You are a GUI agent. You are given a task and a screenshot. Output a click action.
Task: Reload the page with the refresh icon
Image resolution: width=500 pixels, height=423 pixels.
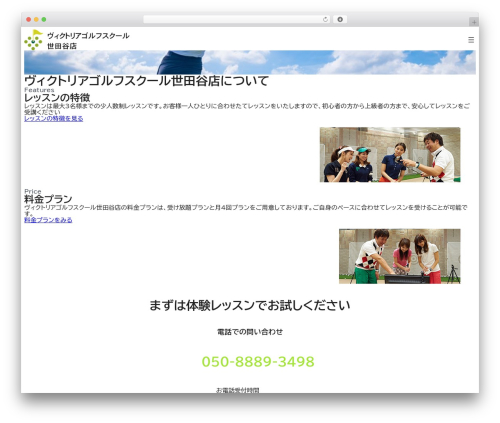tap(325, 19)
